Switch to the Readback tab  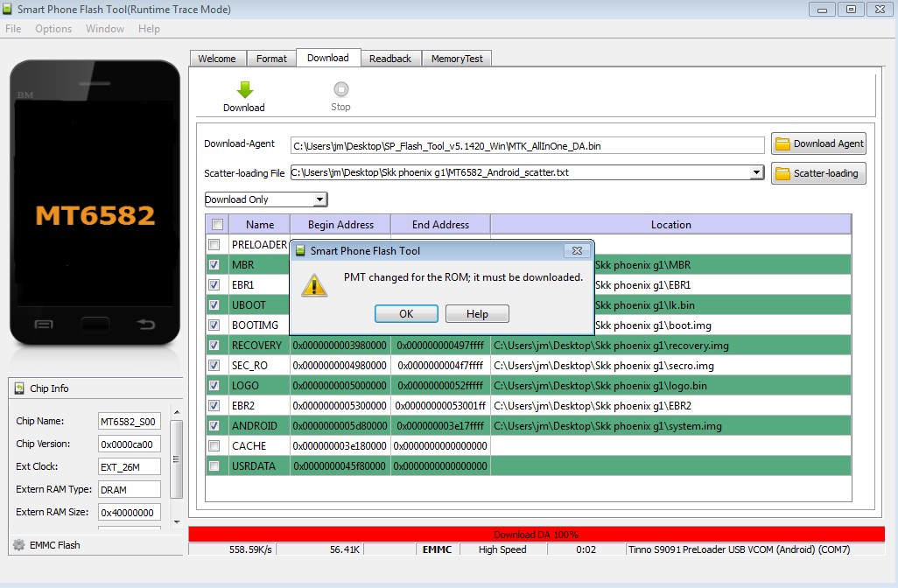(390, 59)
